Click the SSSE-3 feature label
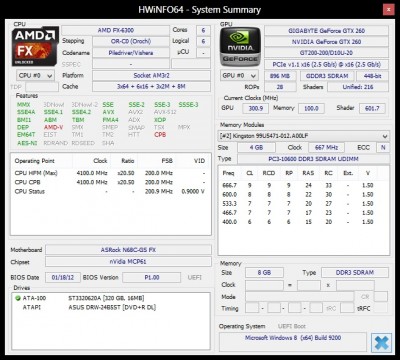 click(188, 105)
